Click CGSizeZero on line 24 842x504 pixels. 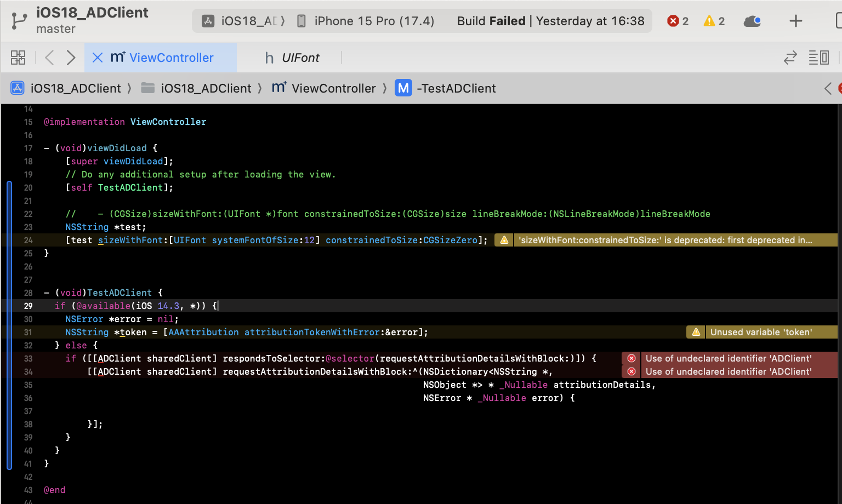pyautogui.click(x=450, y=240)
